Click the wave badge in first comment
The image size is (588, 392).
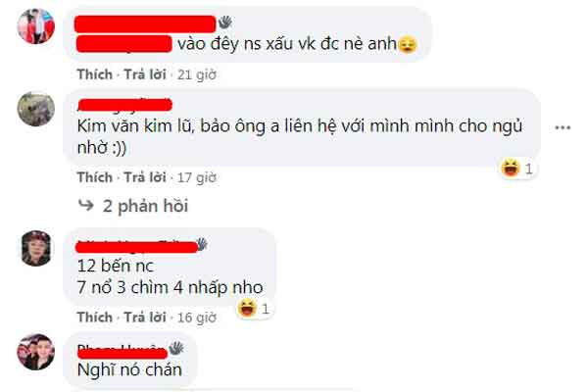pyautogui.click(x=225, y=23)
